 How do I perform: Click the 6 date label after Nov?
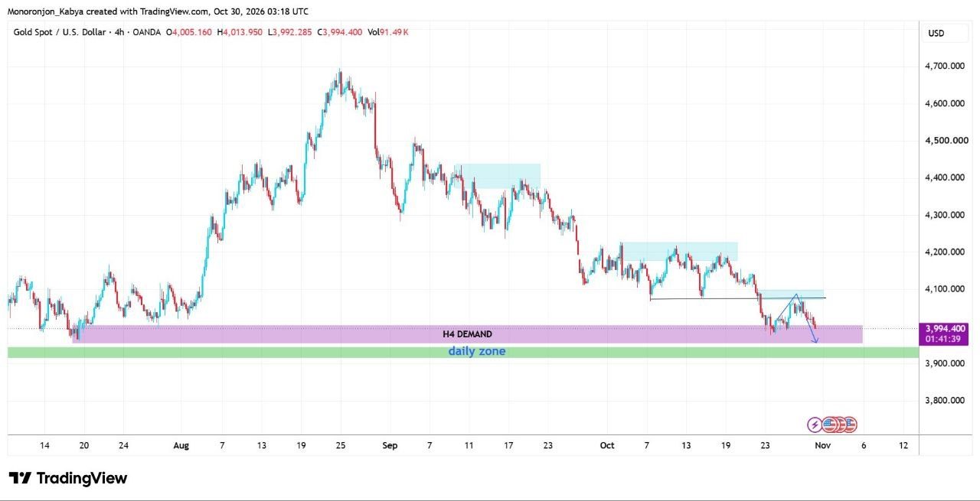click(x=863, y=445)
